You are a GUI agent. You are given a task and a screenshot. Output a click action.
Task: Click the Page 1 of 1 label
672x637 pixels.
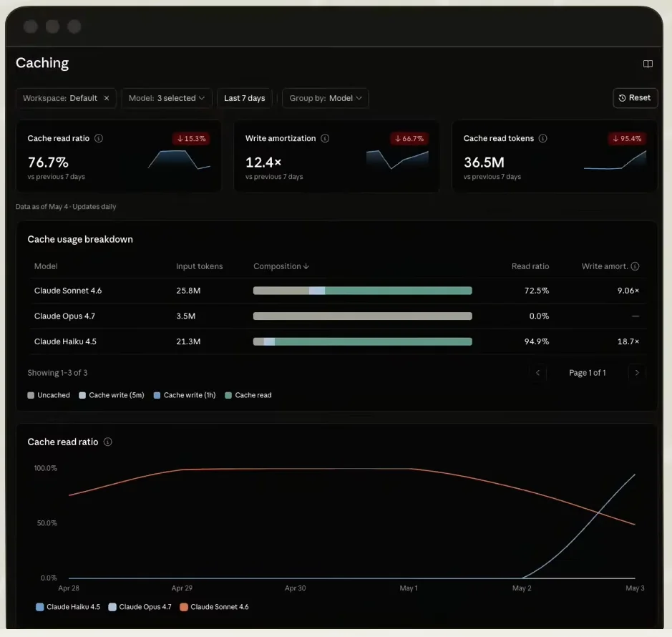pyautogui.click(x=587, y=372)
